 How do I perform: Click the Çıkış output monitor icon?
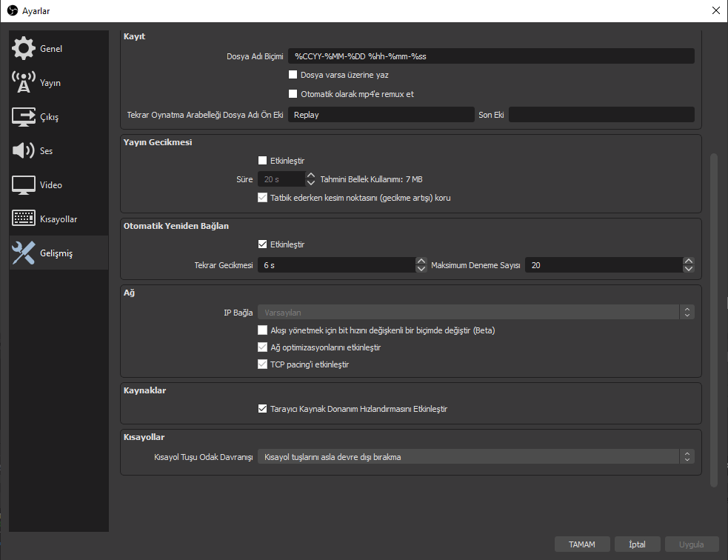click(x=24, y=117)
